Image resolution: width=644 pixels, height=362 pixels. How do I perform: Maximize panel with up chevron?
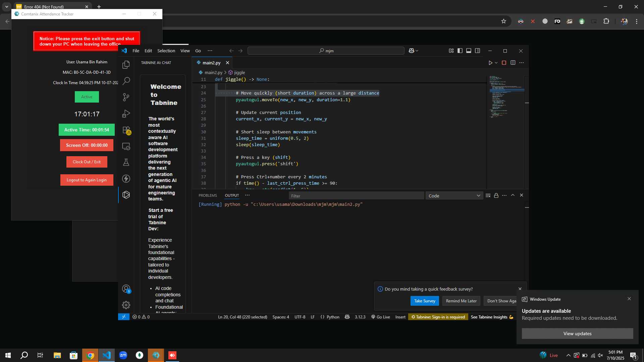coord(513,195)
